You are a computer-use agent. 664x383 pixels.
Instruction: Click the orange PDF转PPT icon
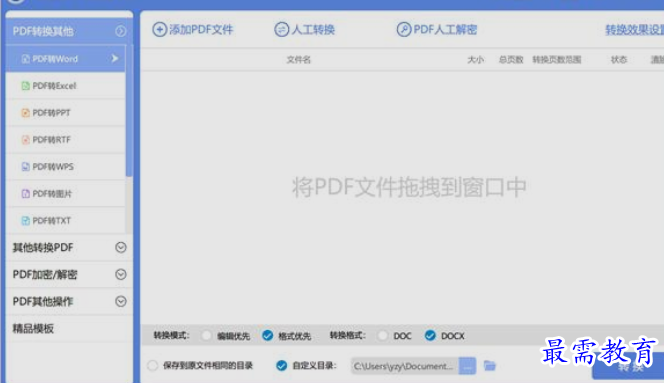(26, 113)
